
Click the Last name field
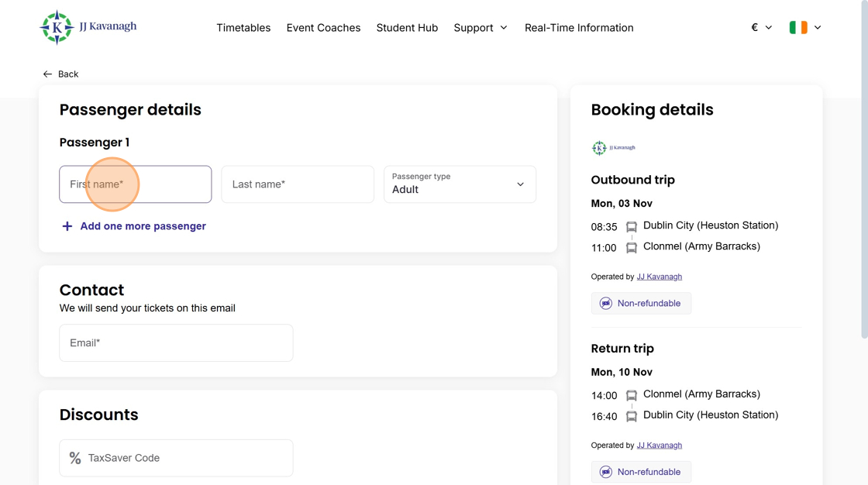point(298,184)
